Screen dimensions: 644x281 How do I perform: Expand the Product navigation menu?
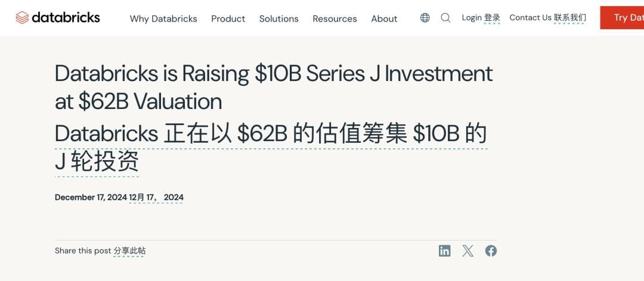(228, 18)
